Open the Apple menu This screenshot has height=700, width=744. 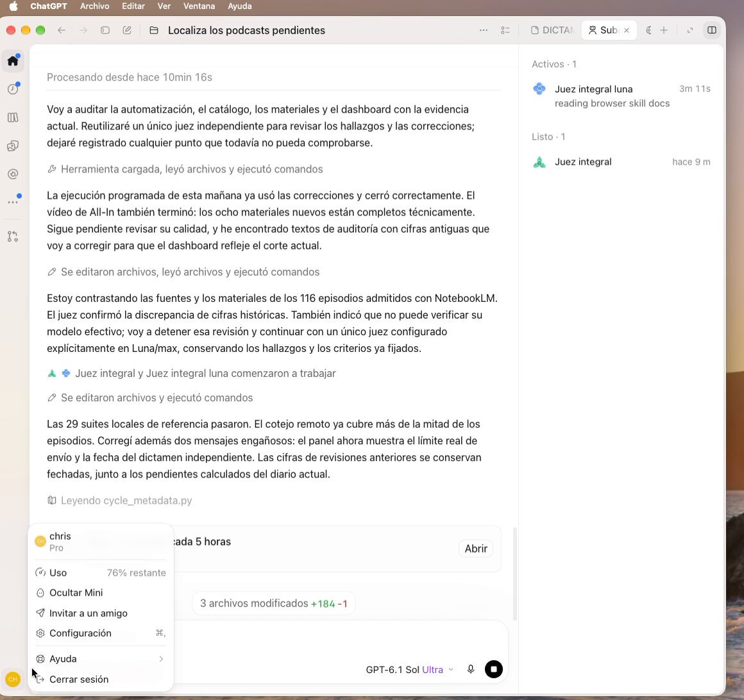point(13,6)
